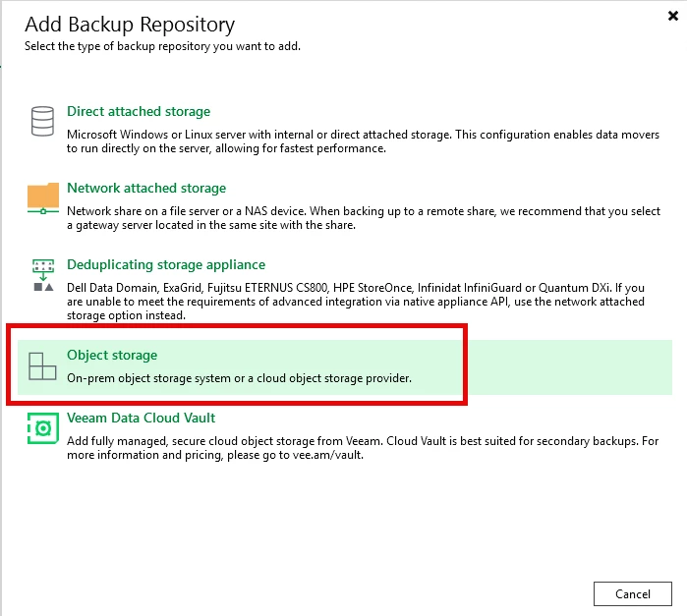Select the Object storage title
Viewport: 687px width, 616px height.
(112, 355)
